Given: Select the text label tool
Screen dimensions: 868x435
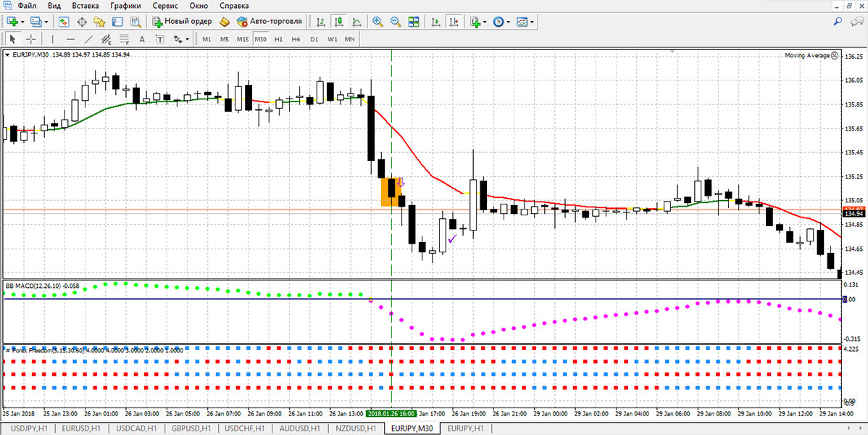Looking at the screenshot, I should click(159, 39).
